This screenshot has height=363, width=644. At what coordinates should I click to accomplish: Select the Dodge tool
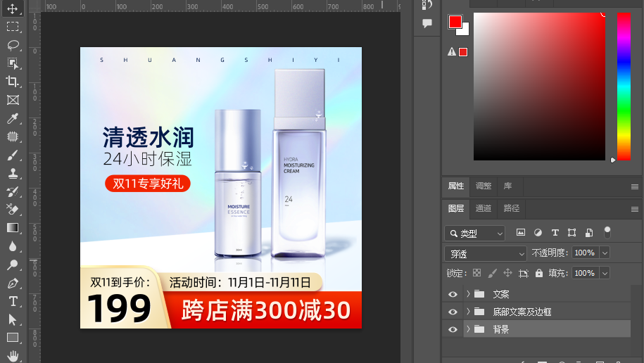pyautogui.click(x=13, y=265)
